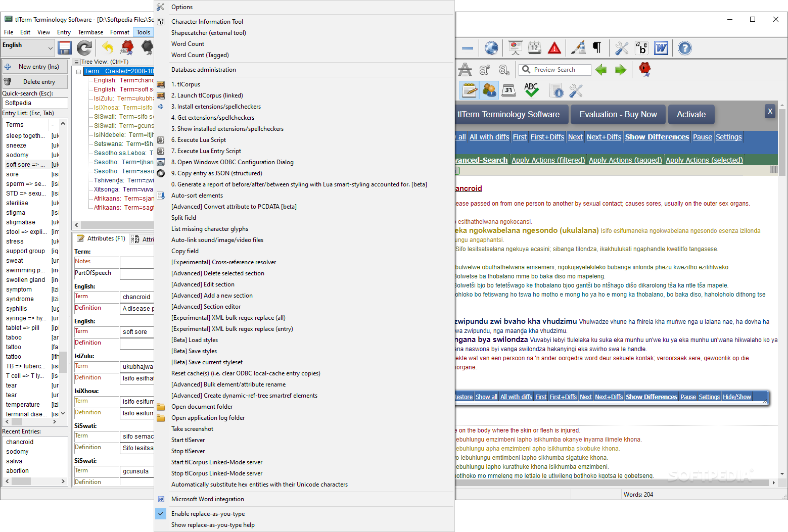Click the pilcrow paragraph mark icon
The width and height of the screenshot is (788, 532).
(x=597, y=48)
